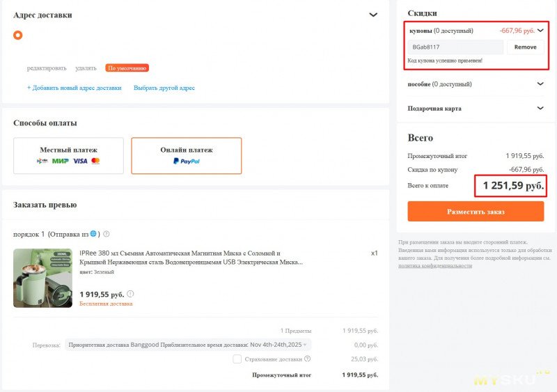Open the Приоритетная доставка Banggood shipping dropdown

coord(188,345)
